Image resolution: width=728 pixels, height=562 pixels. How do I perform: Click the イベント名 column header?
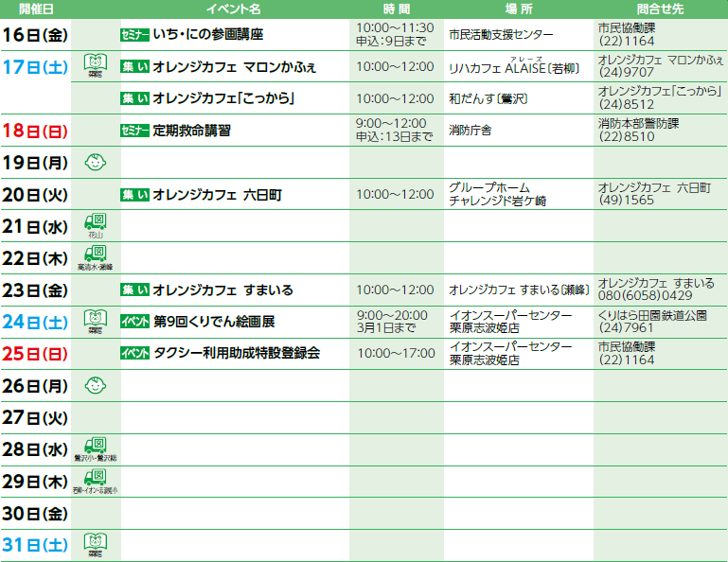[x=233, y=9]
